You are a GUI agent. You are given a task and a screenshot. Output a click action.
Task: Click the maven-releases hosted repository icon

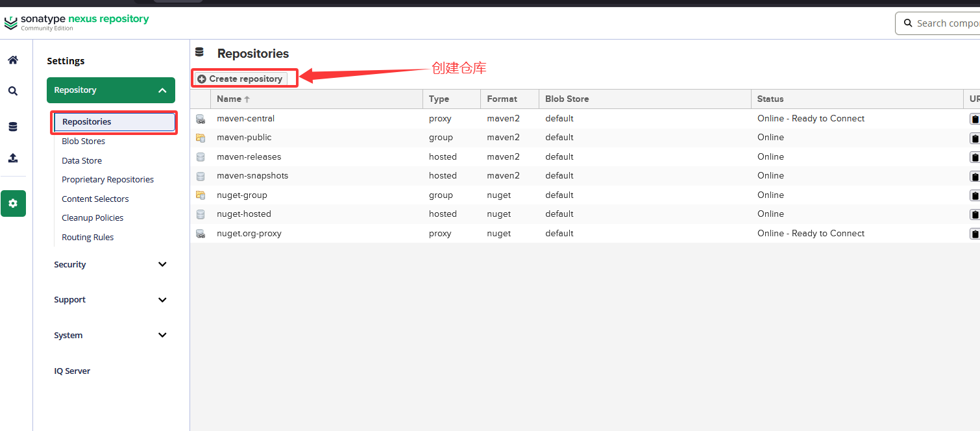201,157
